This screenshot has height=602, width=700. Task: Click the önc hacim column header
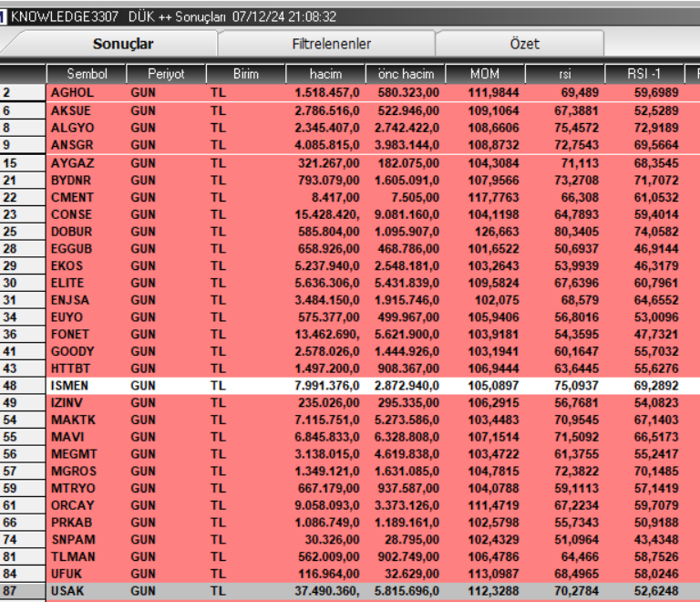tap(406, 74)
